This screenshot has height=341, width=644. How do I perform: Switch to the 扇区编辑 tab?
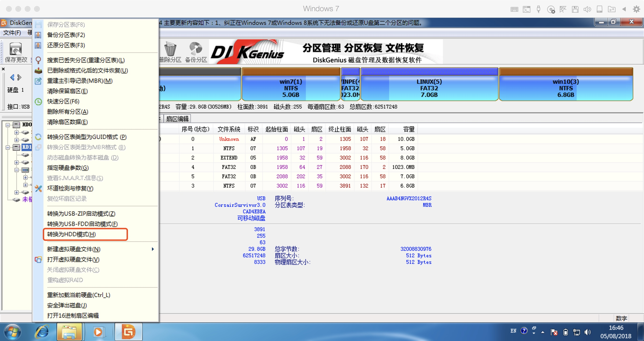tap(177, 119)
